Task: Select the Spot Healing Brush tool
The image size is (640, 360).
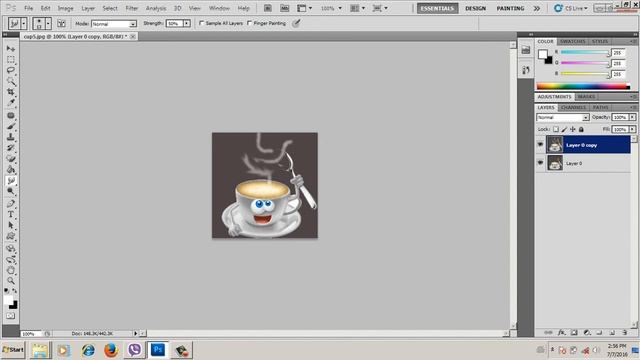Action: point(11,116)
